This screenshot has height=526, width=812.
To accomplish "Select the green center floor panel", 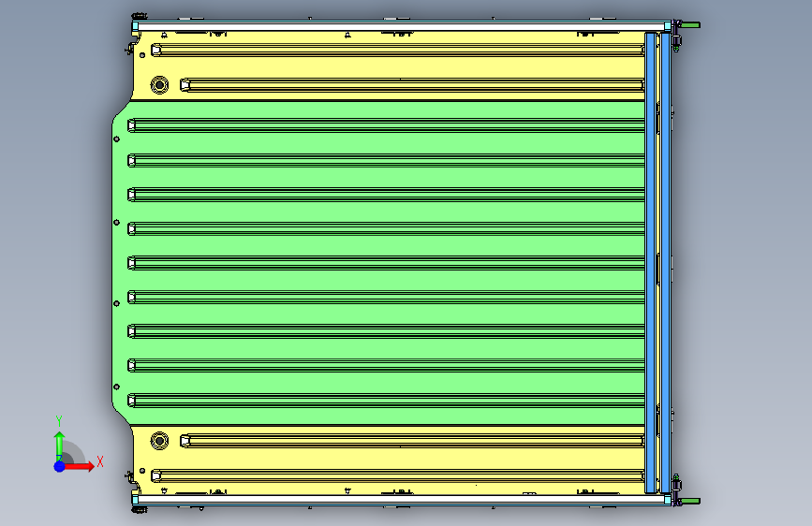I will point(378,263).
